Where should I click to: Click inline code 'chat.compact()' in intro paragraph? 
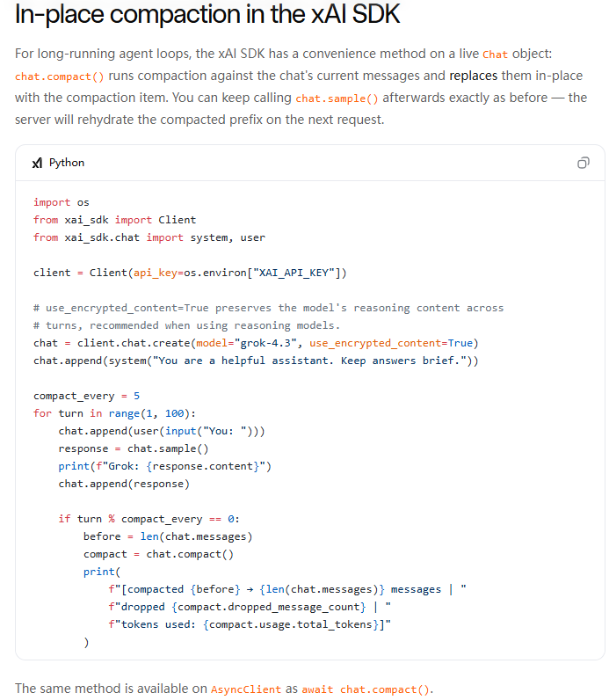click(60, 77)
